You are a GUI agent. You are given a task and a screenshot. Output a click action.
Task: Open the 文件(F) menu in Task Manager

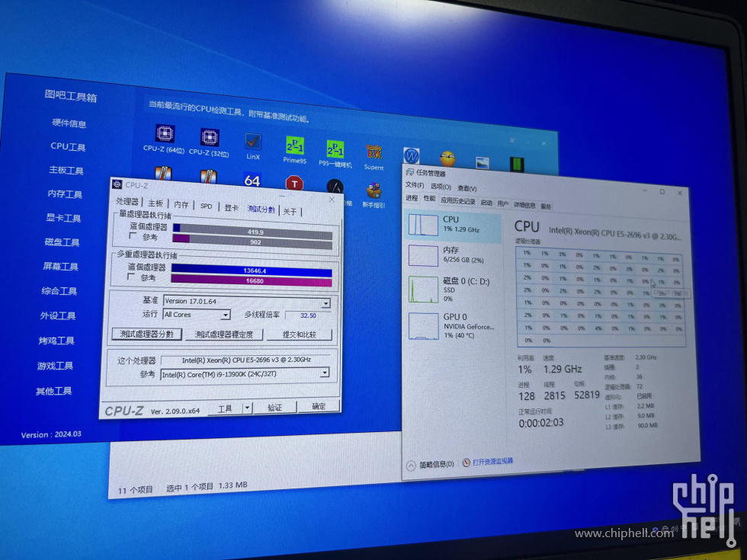[415, 184]
